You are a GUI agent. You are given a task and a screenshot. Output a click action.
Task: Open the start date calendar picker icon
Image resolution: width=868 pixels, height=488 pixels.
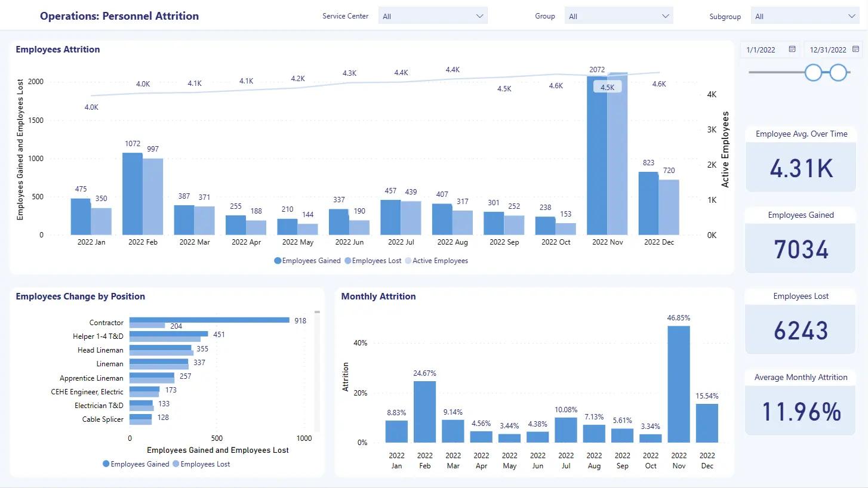[792, 50]
